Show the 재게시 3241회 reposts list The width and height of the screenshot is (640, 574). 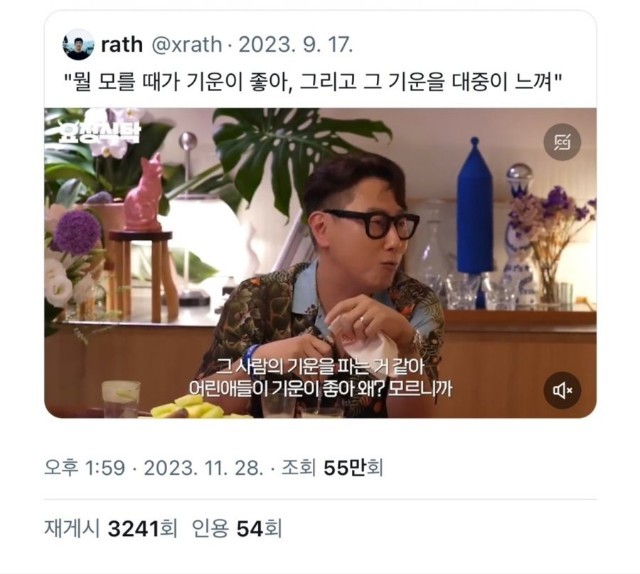pos(110,529)
